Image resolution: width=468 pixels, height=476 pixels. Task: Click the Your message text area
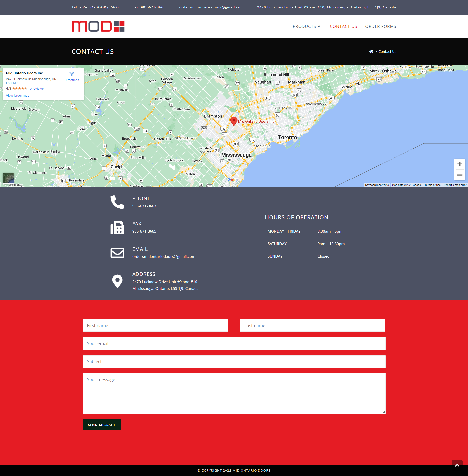234,393
